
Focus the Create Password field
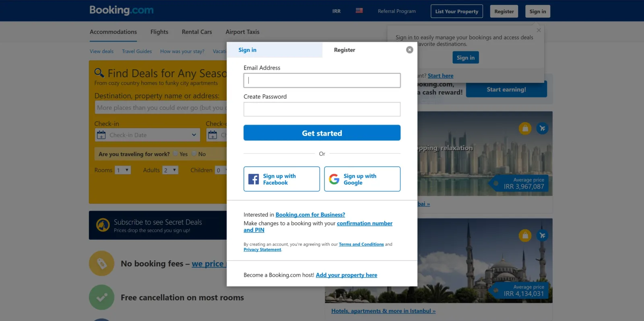(x=322, y=109)
